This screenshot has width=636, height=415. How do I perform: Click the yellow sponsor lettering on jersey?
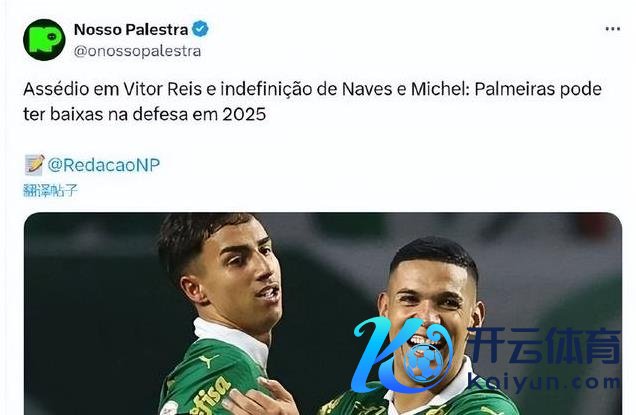pos(211,396)
